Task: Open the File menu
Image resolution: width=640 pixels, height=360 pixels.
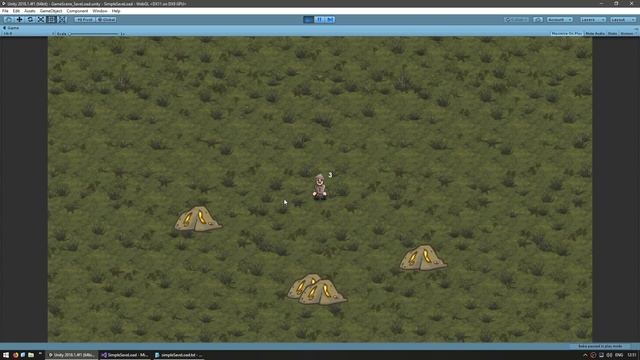Action: pyautogui.click(x=5, y=11)
